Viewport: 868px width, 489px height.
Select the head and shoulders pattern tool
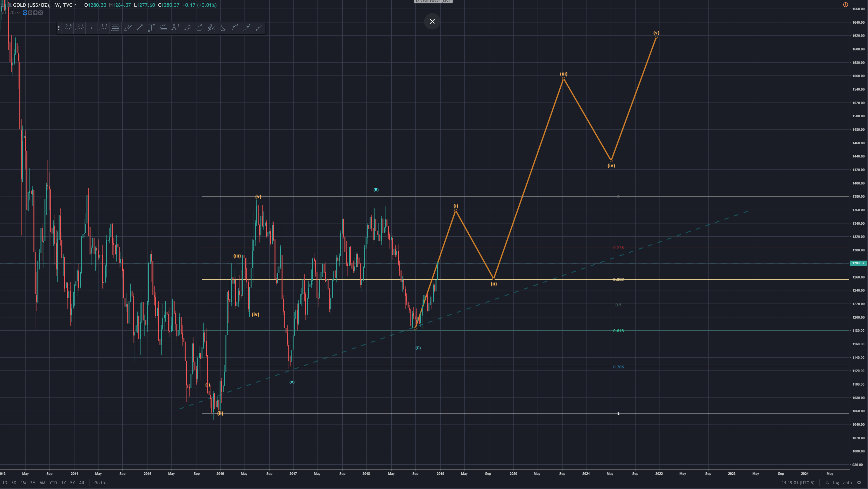pyautogui.click(x=211, y=28)
